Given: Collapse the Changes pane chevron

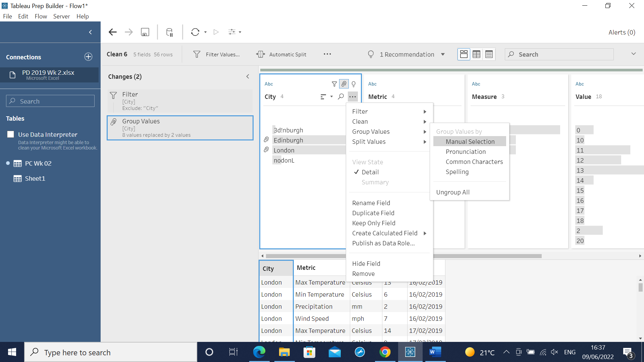Looking at the screenshot, I should tap(248, 76).
